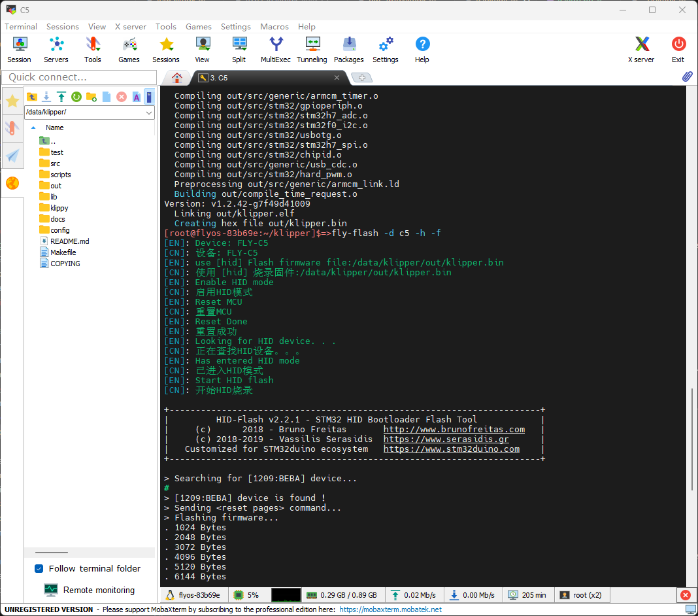Activate MultiExec mode
This screenshot has height=616, width=698.
coord(276,50)
